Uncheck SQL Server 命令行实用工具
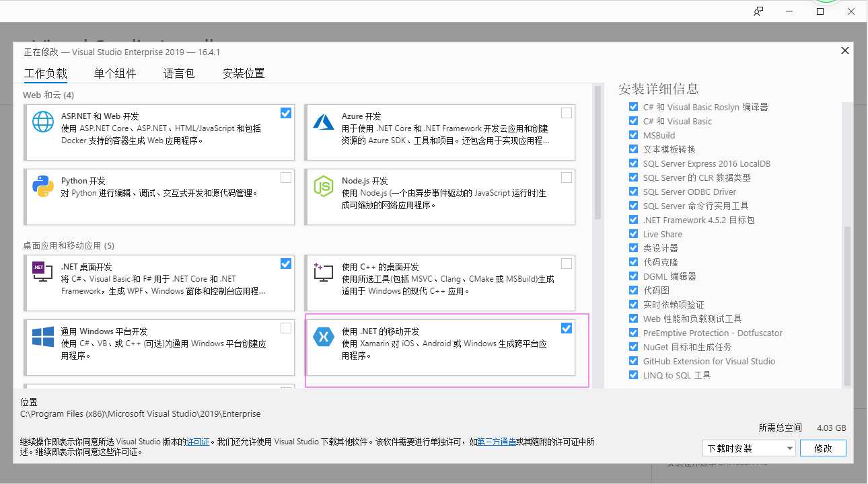Image resolution: width=868 pixels, height=484 pixels. pos(633,206)
